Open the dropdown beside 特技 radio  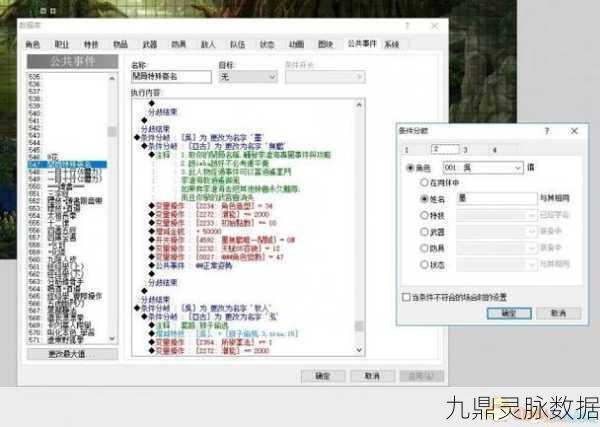(497, 215)
